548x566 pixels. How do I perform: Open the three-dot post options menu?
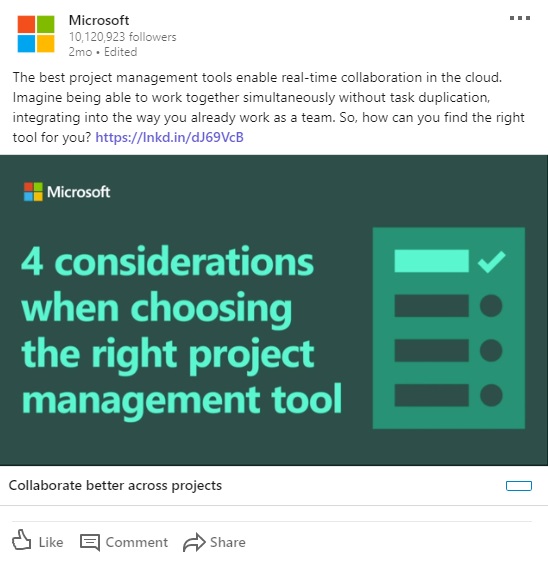pyautogui.click(x=520, y=18)
